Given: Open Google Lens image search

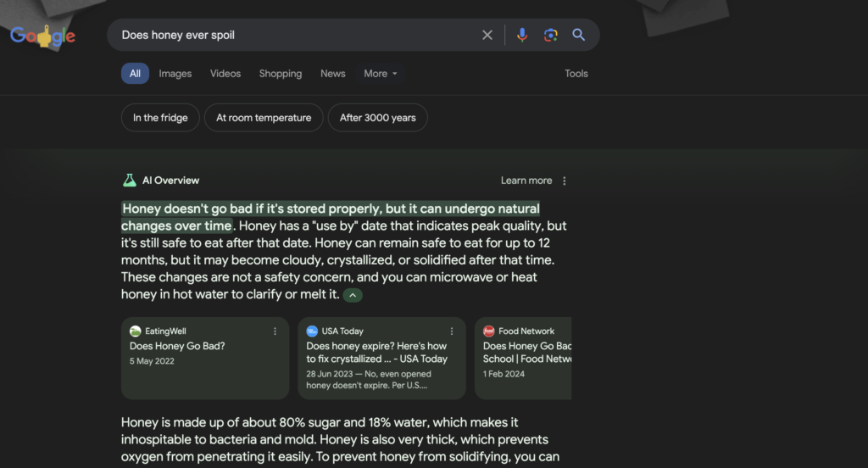Looking at the screenshot, I should pyautogui.click(x=551, y=35).
